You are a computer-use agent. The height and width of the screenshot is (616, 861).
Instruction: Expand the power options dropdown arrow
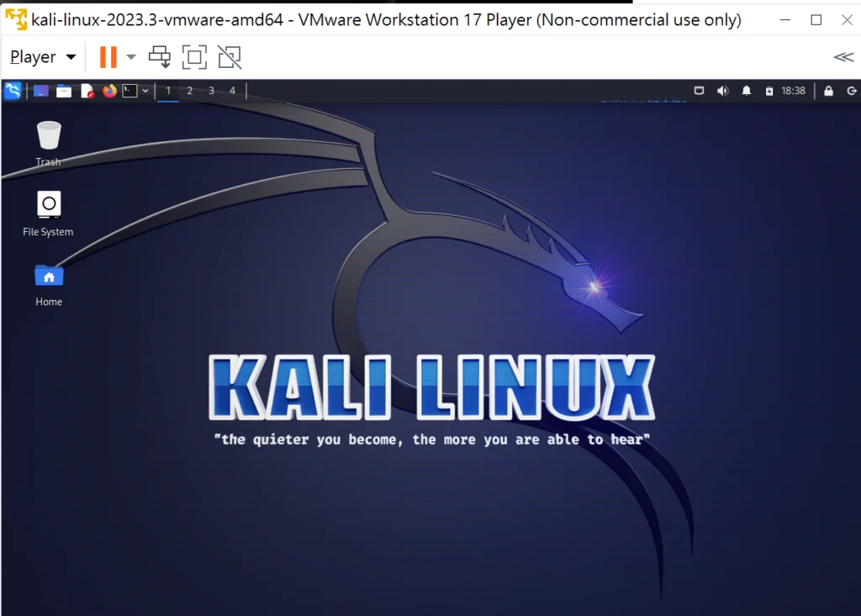(x=130, y=57)
